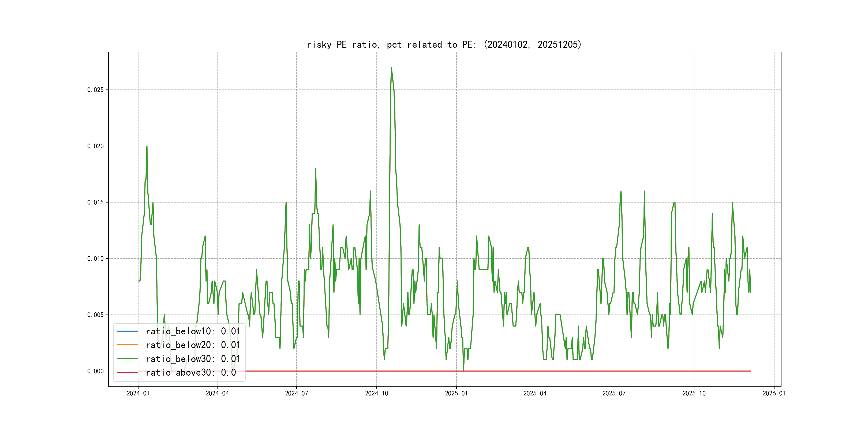This screenshot has height=434, width=868.
Task: Click the green ratio_below30 legend line
Action: click(x=127, y=359)
